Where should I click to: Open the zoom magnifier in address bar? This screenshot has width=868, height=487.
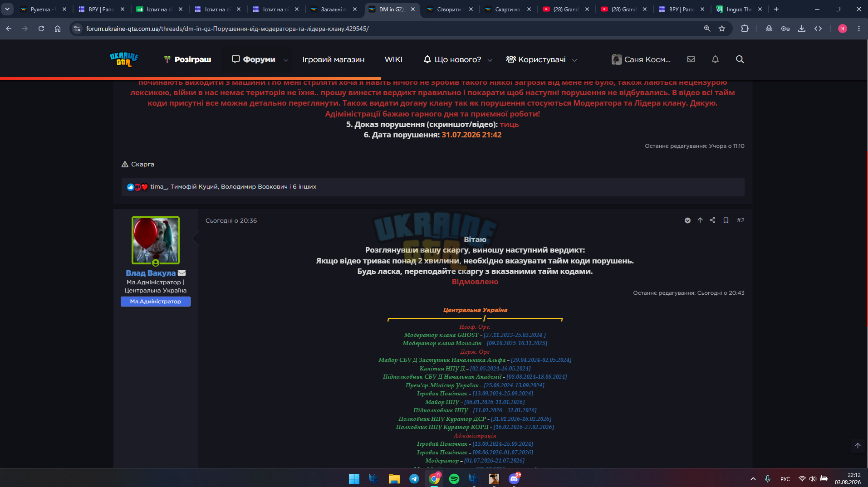click(707, 29)
